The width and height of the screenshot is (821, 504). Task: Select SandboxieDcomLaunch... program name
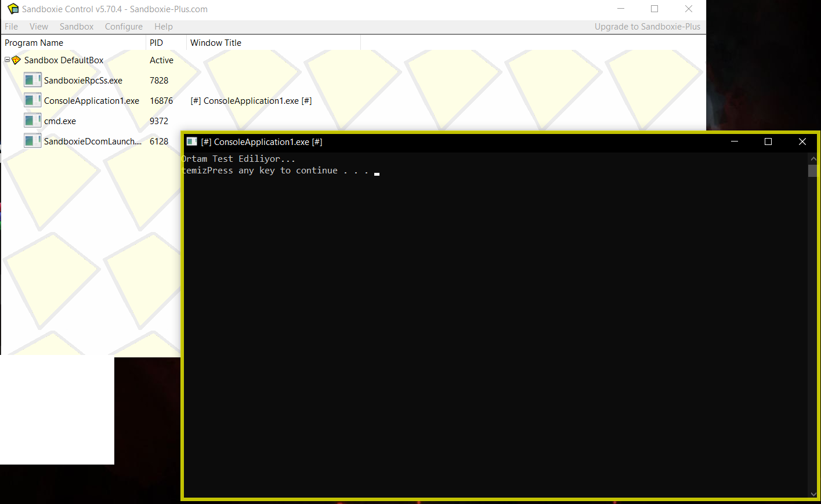tap(93, 142)
